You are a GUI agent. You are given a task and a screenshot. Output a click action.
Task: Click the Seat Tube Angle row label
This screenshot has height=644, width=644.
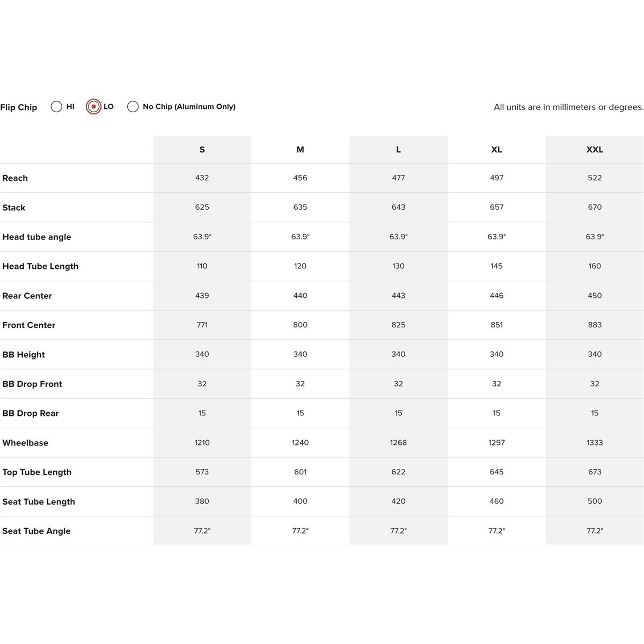click(x=36, y=531)
